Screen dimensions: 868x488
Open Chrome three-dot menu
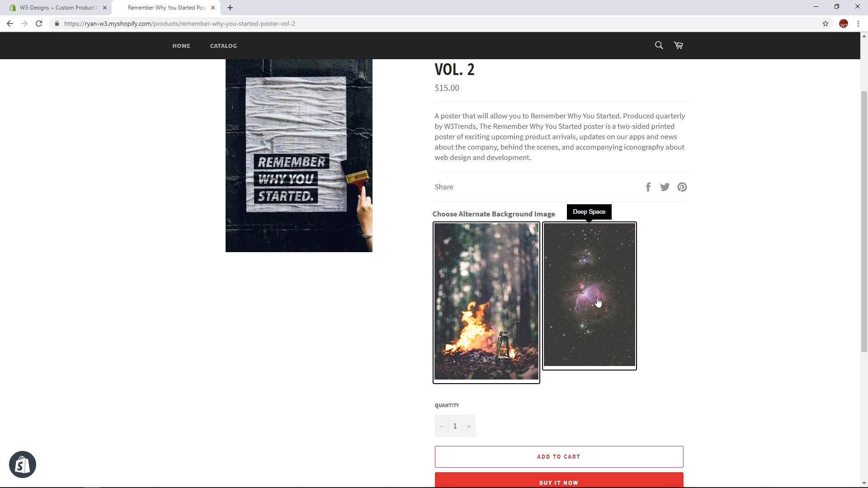tap(858, 23)
